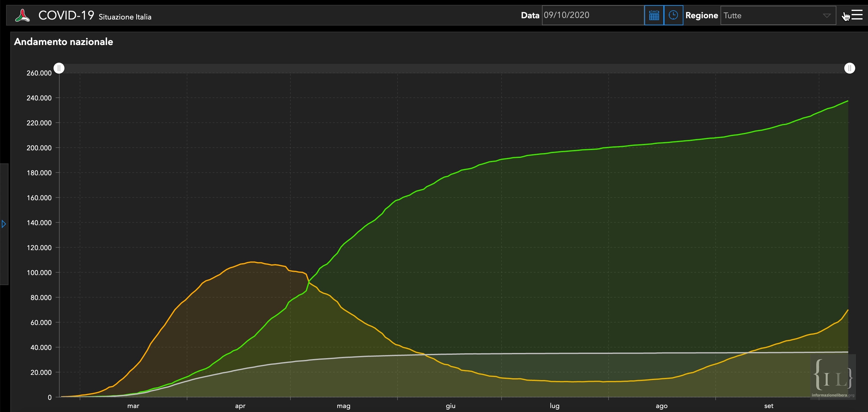Screen dimensions: 868x412
Task: Click the green curve's end point
Action: [847, 101]
